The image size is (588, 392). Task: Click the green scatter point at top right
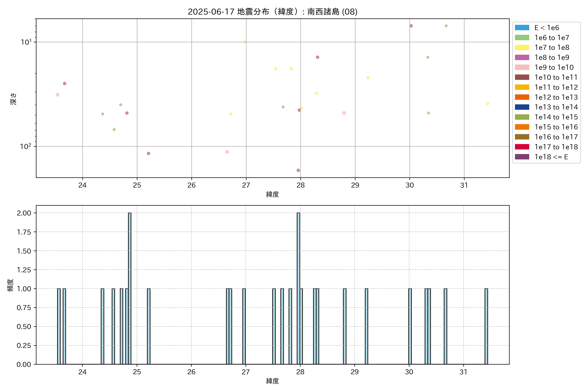446,26
